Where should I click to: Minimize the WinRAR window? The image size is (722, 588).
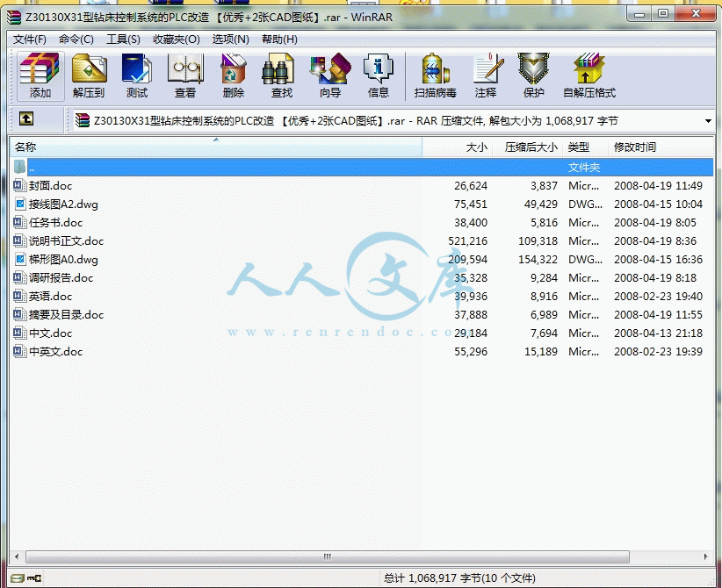639,14
